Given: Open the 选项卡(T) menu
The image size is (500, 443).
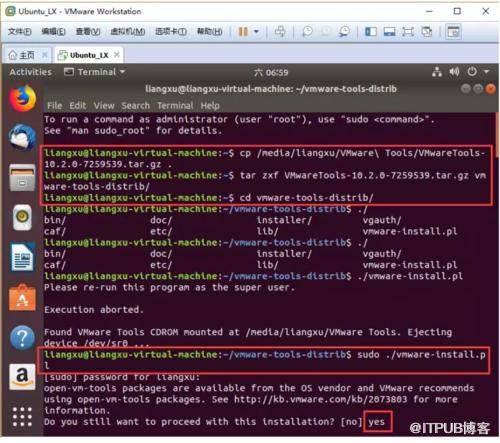Looking at the screenshot, I should (x=171, y=32).
